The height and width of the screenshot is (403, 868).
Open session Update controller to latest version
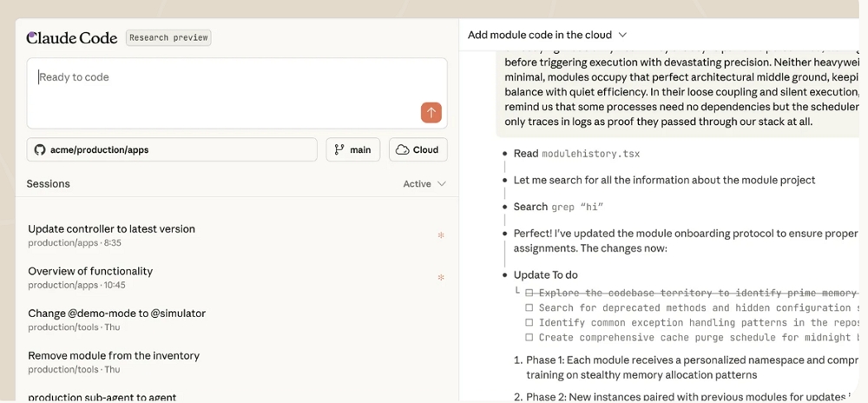(237, 235)
